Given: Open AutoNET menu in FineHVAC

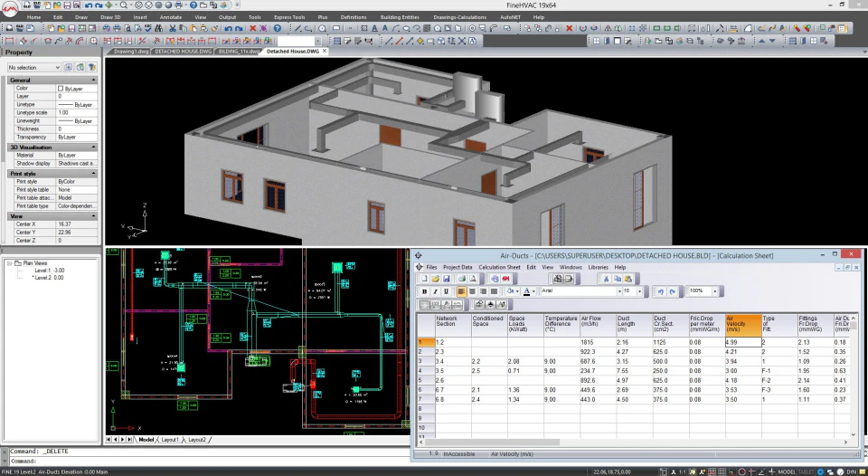Looking at the screenshot, I should (510, 17).
